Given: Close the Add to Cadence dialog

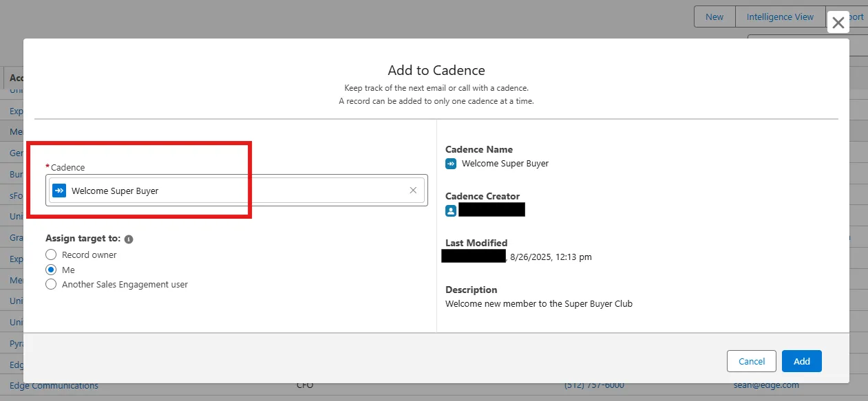Looking at the screenshot, I should coord(838,23).
